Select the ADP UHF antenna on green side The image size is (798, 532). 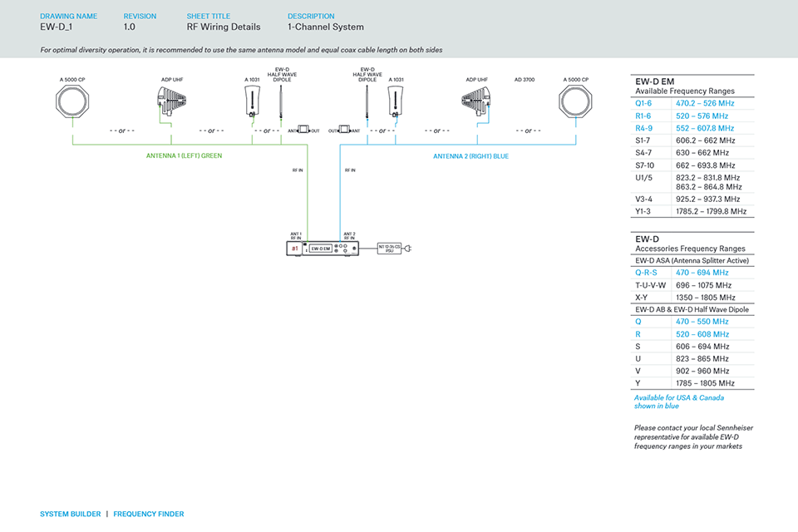click(171, 101)
